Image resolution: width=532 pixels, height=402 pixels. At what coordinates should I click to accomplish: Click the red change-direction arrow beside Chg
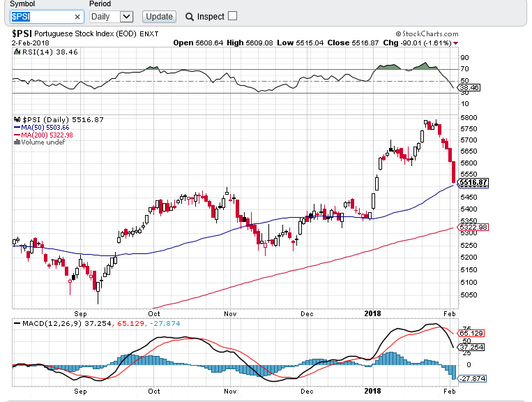point(456,43)
